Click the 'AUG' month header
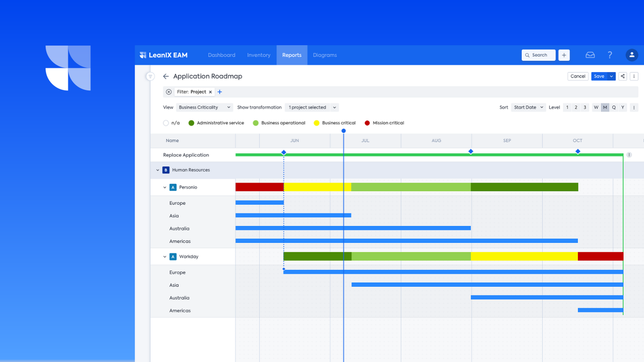The image size is (644, 362). (436, 141)
